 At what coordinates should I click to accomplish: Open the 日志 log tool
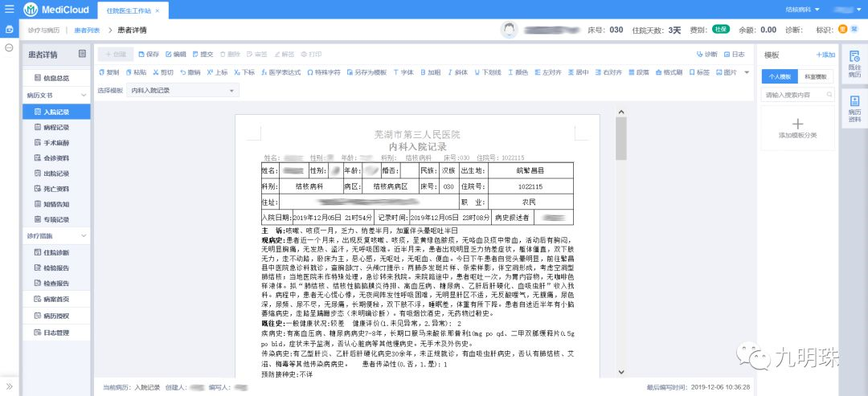[735, 54]
